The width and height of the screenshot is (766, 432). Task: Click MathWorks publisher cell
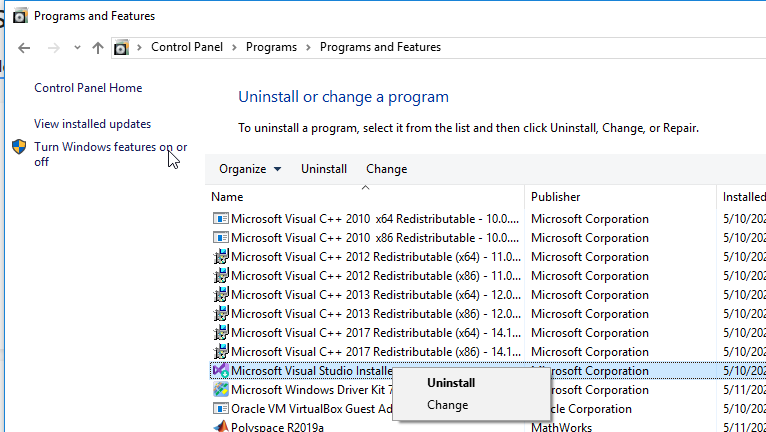[x=561, y=427]
